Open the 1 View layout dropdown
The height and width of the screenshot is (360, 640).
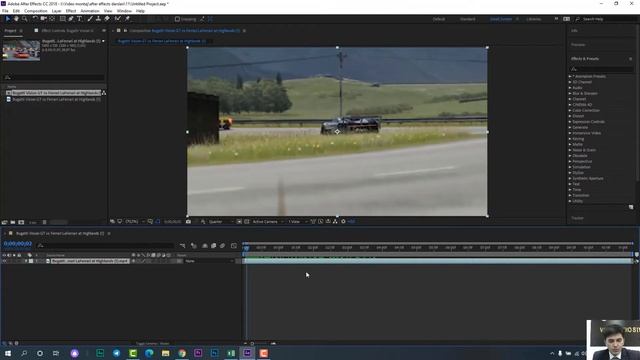(x=298, y=222)
